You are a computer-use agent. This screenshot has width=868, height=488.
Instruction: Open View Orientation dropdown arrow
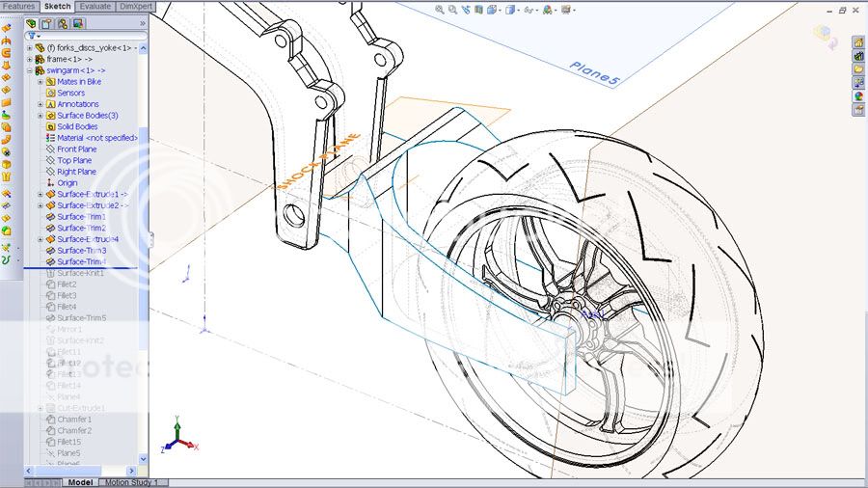pos(500,10)
